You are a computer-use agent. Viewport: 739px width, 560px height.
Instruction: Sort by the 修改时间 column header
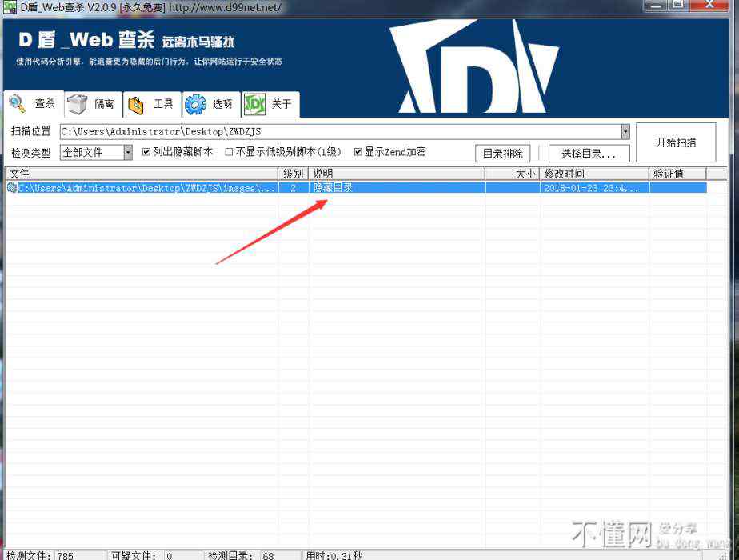(x=594, y=174)
